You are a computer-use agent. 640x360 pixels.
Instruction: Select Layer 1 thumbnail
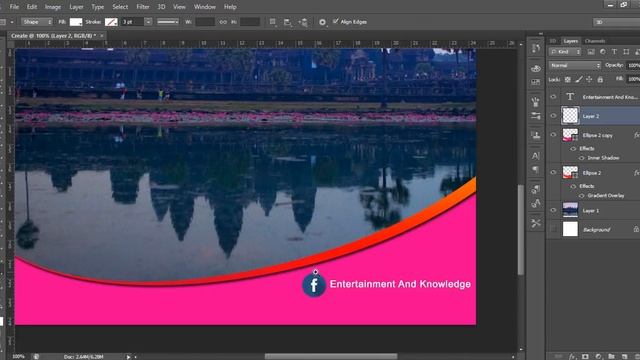(x=570, y=210)
